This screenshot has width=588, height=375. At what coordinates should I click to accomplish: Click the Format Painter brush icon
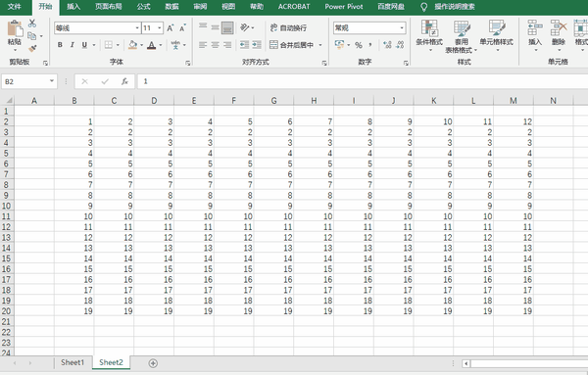(32, 48)
